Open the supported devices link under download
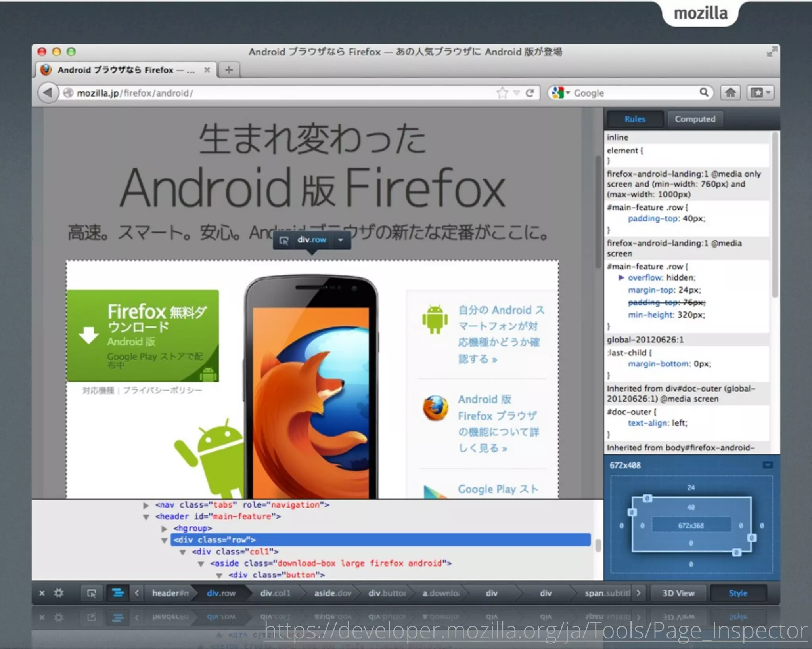Image resolution: width=812 pixels, height=649 pixels. (98, 391)
